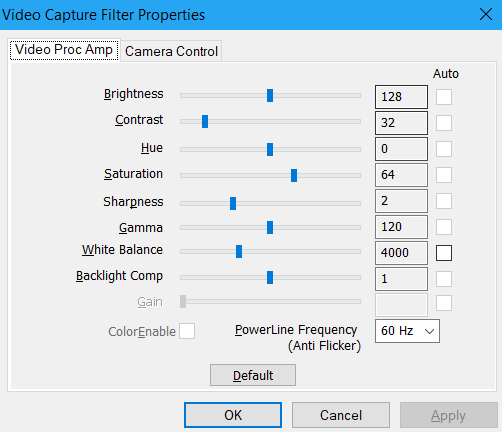Click the Backlight Comp slider thumb
Image resolution: width=502 pixels, height=432 pixels.
(270, 277)
